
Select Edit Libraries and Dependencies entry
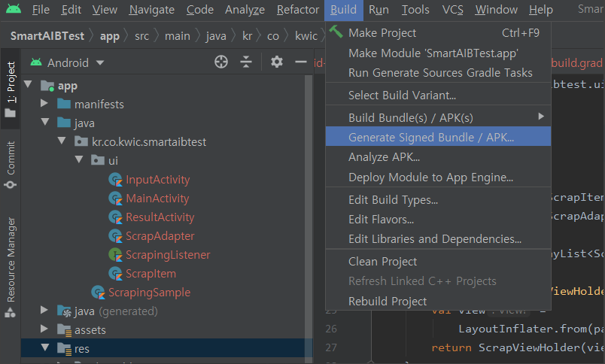438,238
